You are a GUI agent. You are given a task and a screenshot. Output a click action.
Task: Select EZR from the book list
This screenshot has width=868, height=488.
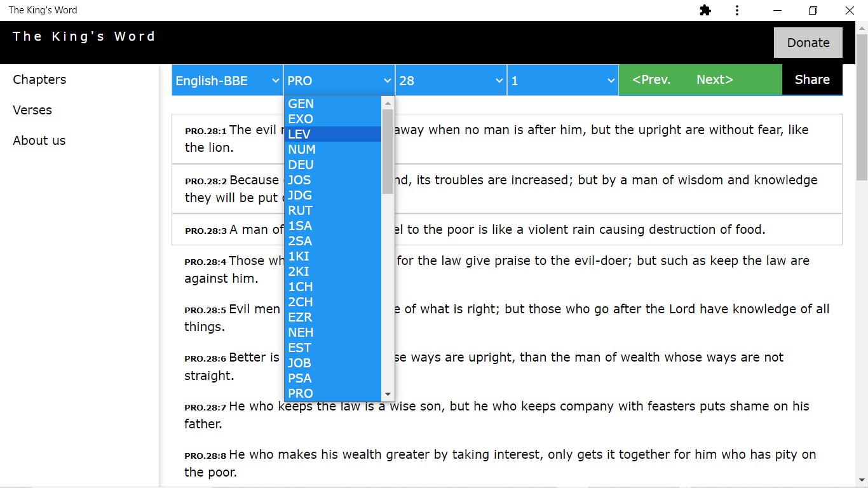333,317
